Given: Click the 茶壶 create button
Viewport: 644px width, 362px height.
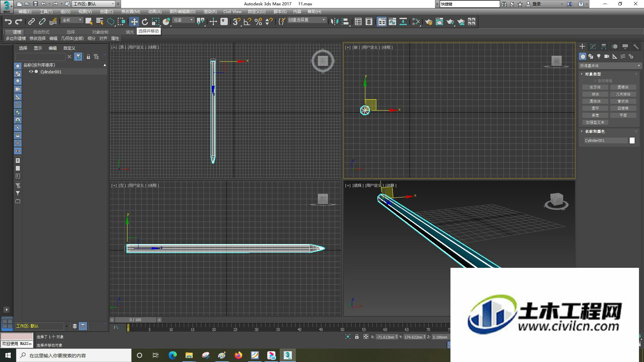Looking at the screenshot, I should coord(595,115).
